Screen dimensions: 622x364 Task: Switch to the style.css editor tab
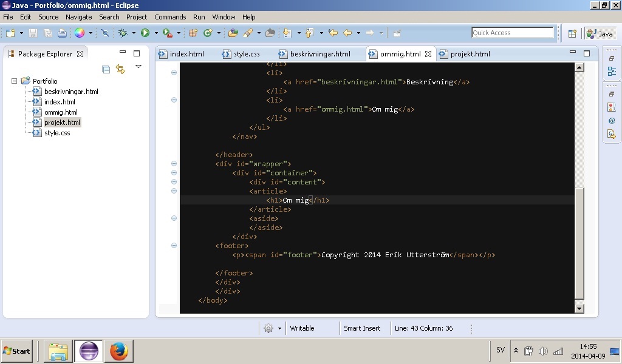[246, 54]
